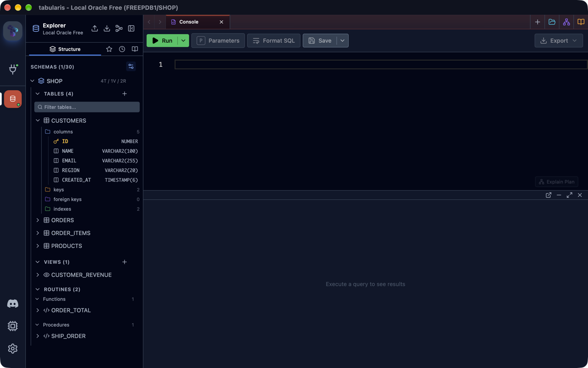Collapse the SHOP schema
Screen dimensions: 588x368
coord(32,81)
